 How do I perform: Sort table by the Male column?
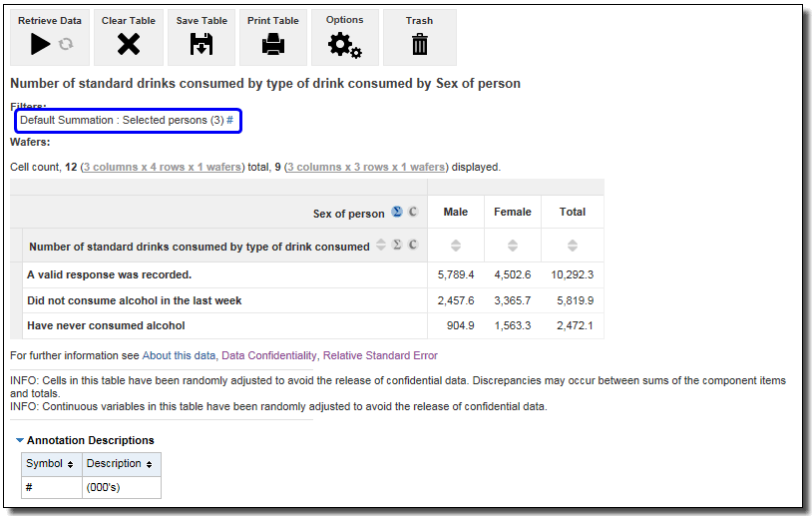(456, 246)
